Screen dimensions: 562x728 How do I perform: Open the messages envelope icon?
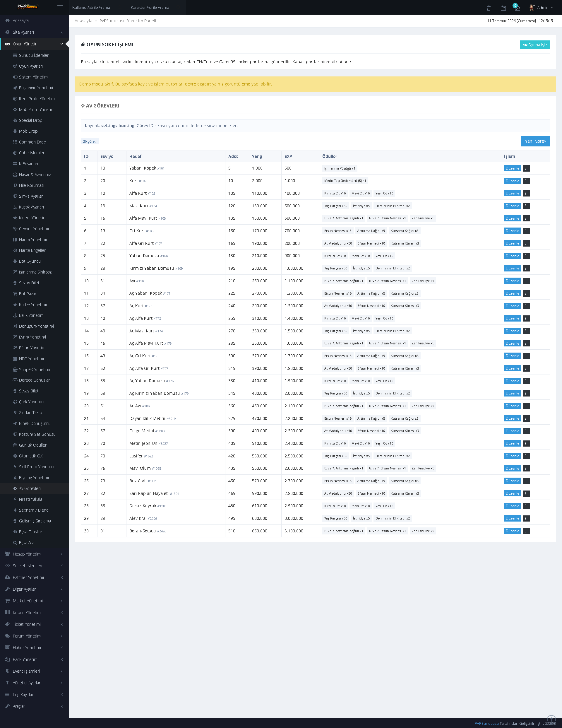point(517,8)
